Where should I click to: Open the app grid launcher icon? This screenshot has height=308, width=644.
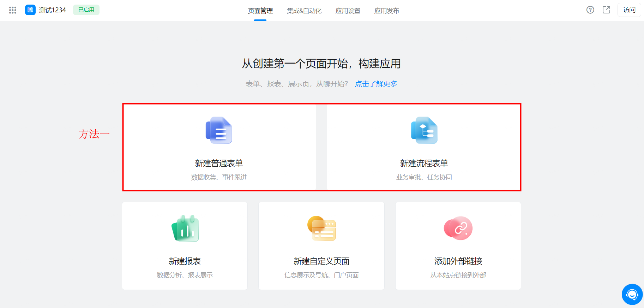coord(13,10)
